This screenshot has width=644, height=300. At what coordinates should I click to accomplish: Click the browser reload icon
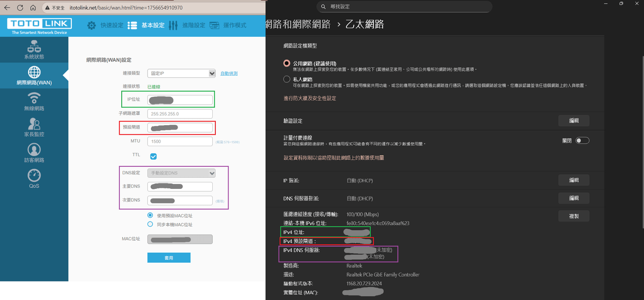(x=20, y=8)
